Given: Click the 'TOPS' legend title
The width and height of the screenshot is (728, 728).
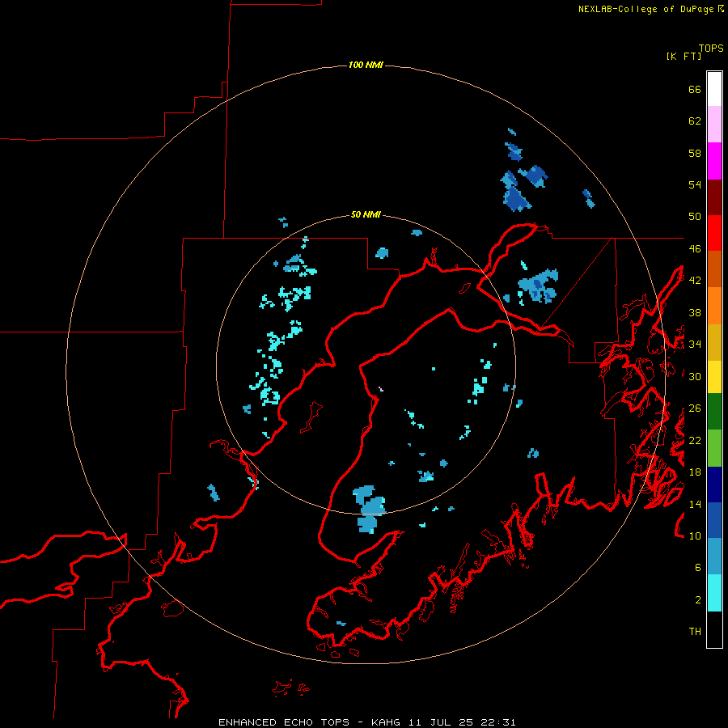Looking at the screenshot, I should [711, 48].
